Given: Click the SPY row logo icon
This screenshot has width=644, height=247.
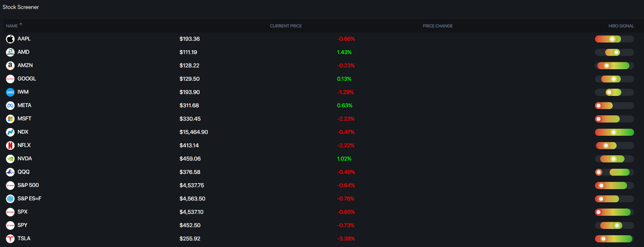Looking at the screenshot, I should (x=10, y=225).
